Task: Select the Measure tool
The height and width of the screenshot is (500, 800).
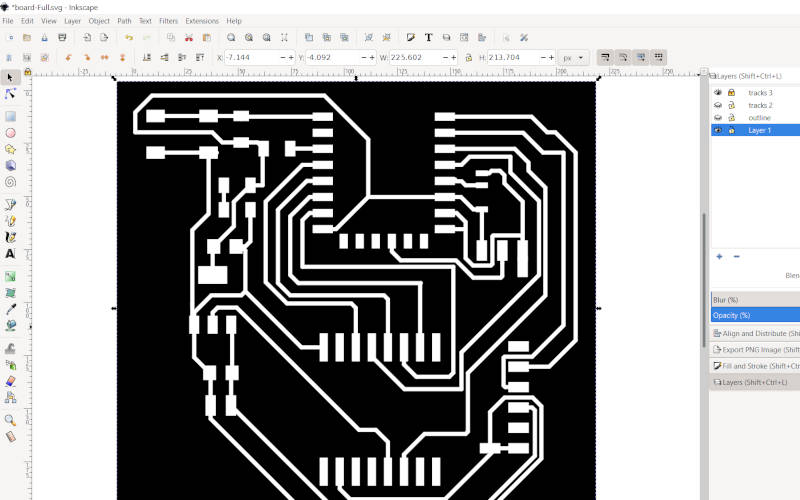Action: point(10,437)
